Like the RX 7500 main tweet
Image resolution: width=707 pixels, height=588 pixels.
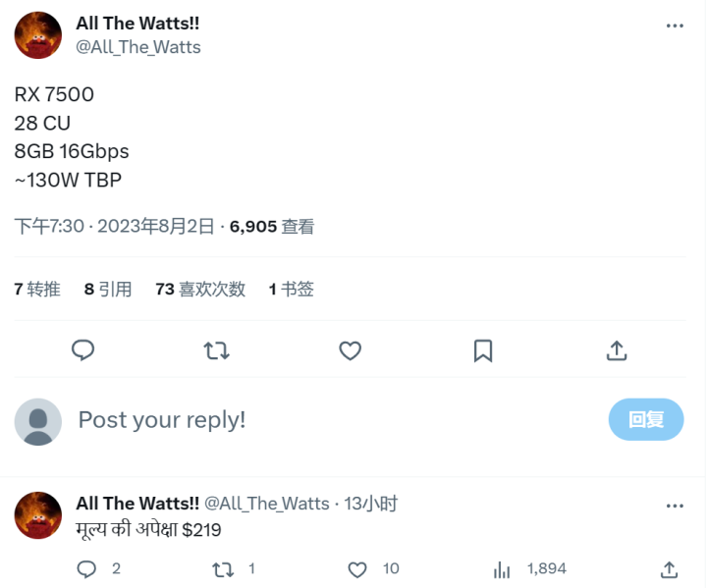350,350
